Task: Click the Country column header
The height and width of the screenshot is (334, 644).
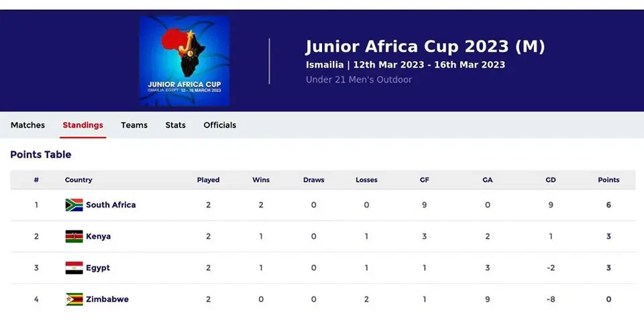Action: pyautogui.click(x=78, y=180)
